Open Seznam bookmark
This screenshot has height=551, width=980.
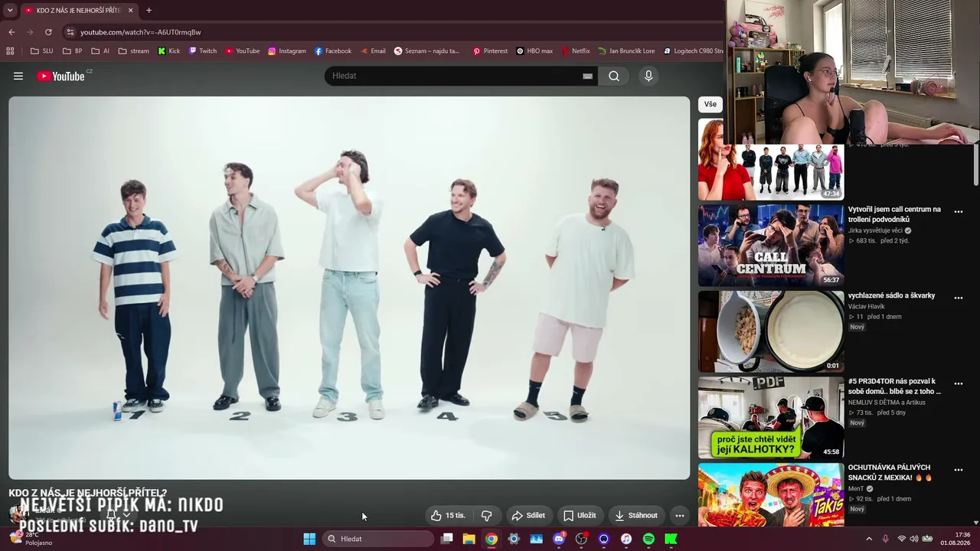(427, 51)
